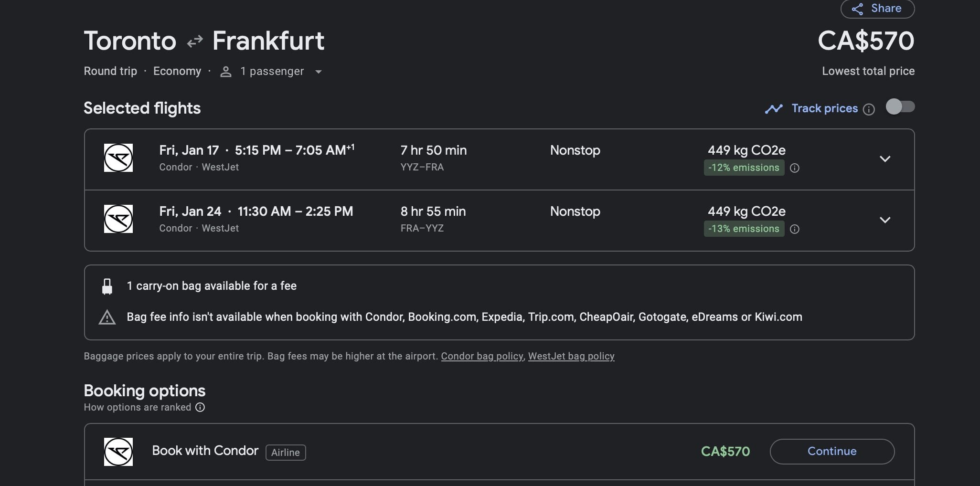
Task: Click the Track prices info icon
Action: click(869, 109)
